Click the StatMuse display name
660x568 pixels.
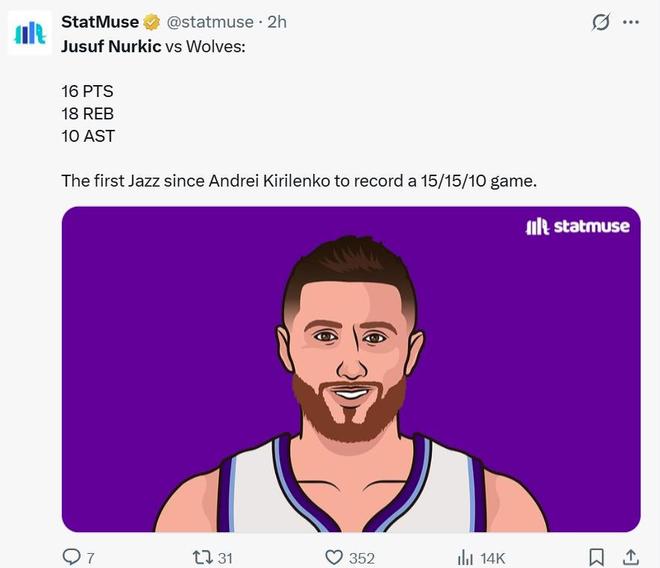tap(100, 22)
